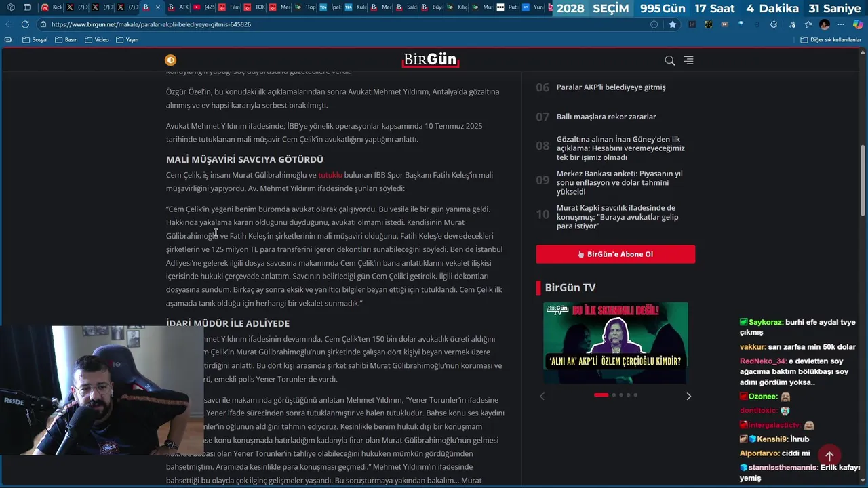Click the BirGün logo in the header
Viewport: 868px width, 488px height.
(x=431, y=60)
